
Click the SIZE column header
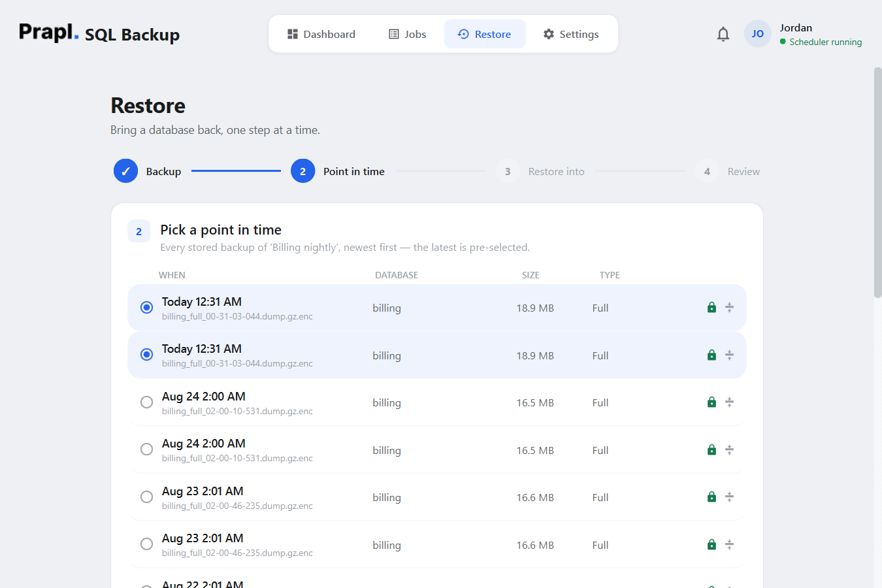tap(531, 275)
